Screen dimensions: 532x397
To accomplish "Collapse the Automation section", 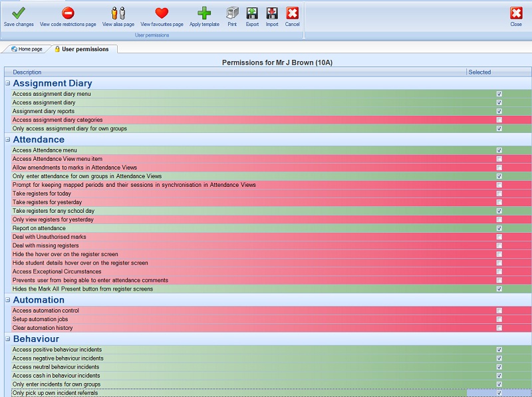I will pos(8,300).
